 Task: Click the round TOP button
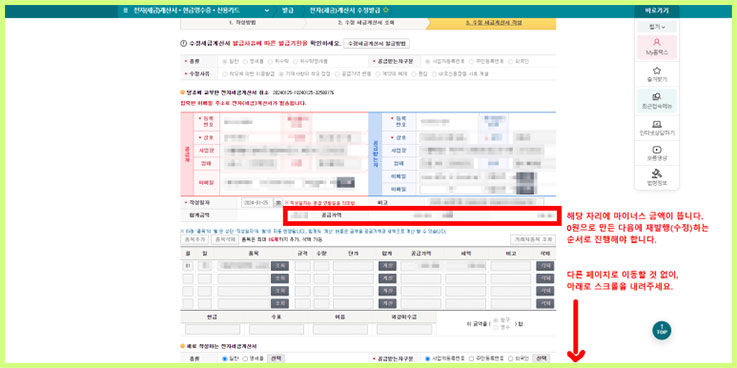tap(661, 330)
